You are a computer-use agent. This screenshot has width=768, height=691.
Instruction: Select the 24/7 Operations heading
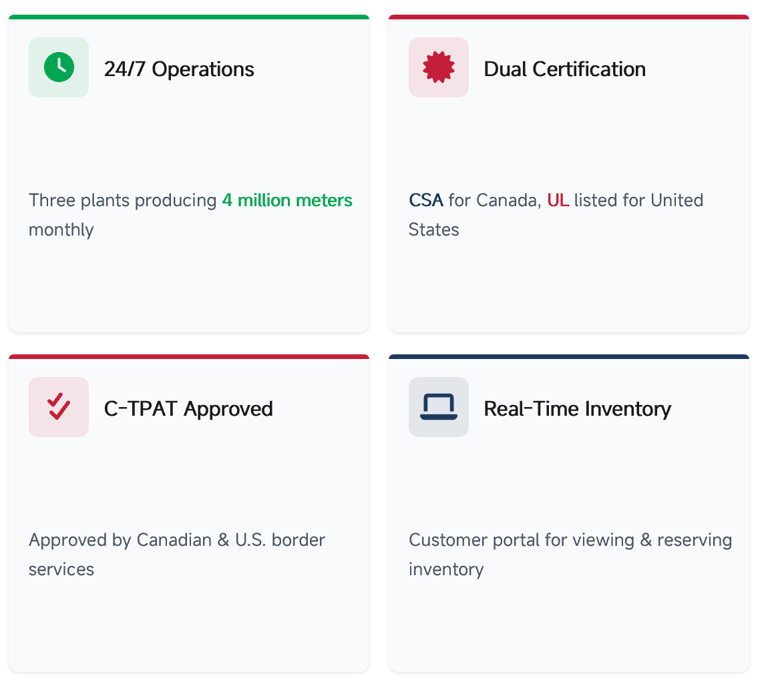tap(179, 69)
